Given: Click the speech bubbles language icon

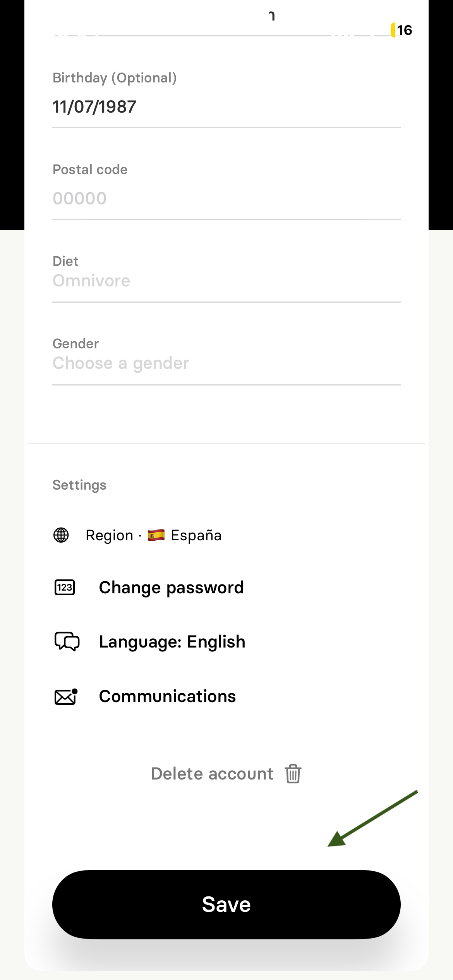Looking at the screenshot, I should [67, 641].
